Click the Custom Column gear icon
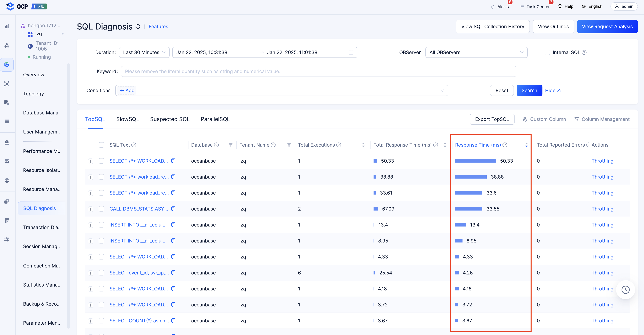Viewport: 644px width, 335px height. tap(525, 119)
